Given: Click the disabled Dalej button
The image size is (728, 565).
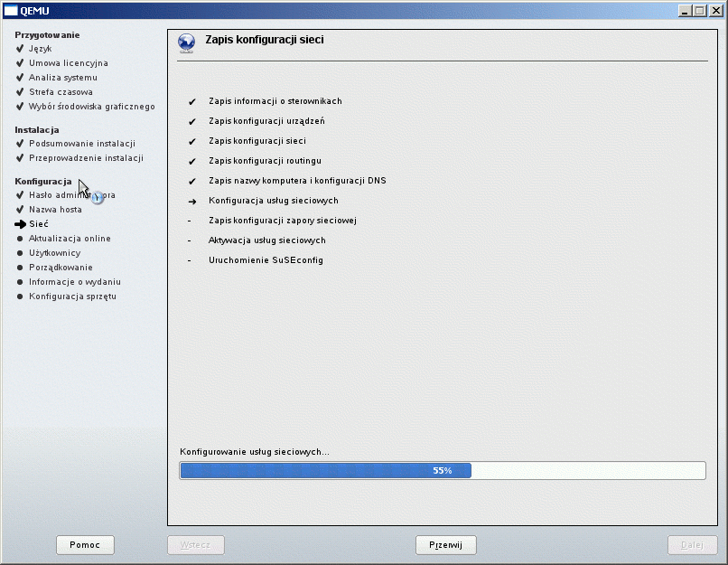Looking at the screenshot, I should click(x=692, y=545).
